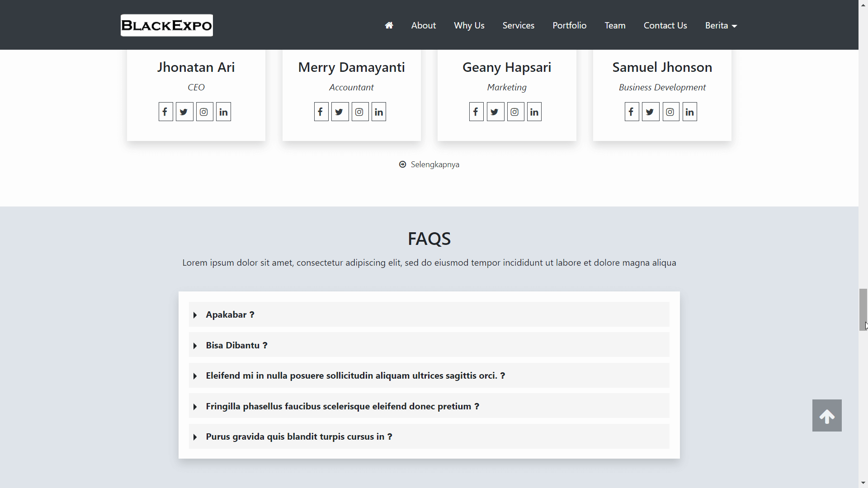Open Merry Damayanti's Instagram icon
This screenshot has width=868, height=488.
click(359, 111)
